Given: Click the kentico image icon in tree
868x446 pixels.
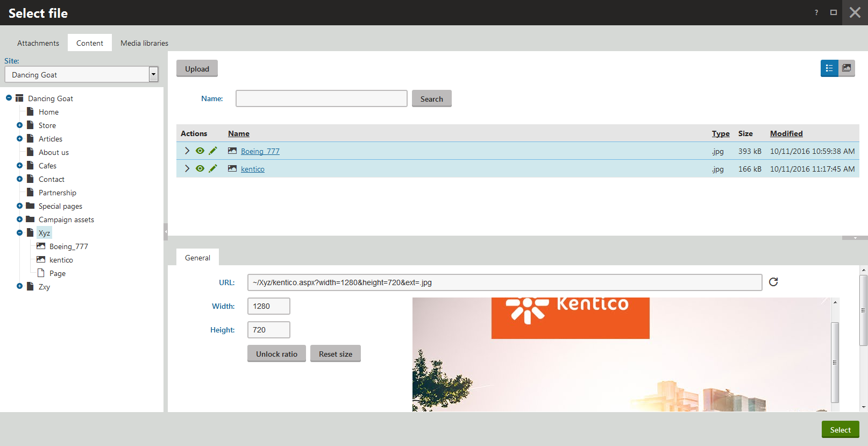Looking at the screenshot, I should pos(41,259).
